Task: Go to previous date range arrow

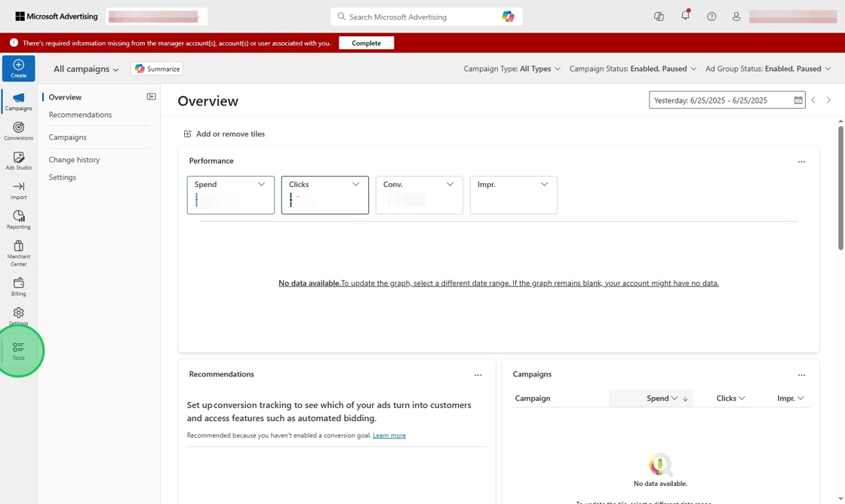Action: coord(813,100)
